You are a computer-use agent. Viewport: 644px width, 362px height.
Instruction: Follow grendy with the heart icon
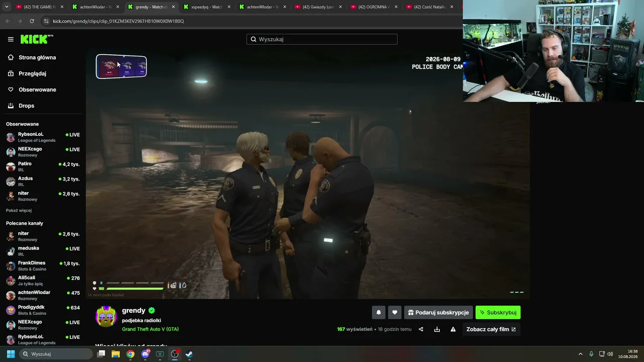point(395,312)
